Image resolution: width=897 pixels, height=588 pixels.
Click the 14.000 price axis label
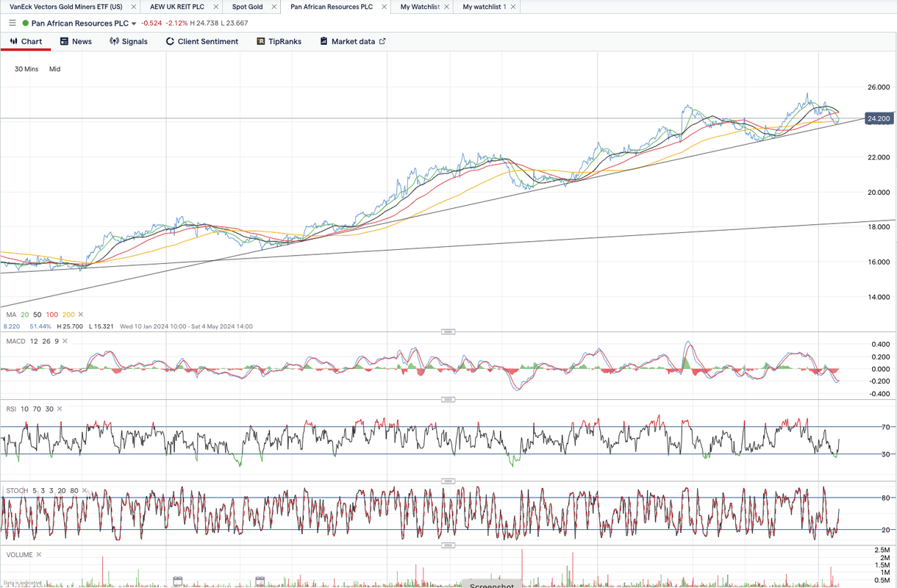(x=879, y=297)
